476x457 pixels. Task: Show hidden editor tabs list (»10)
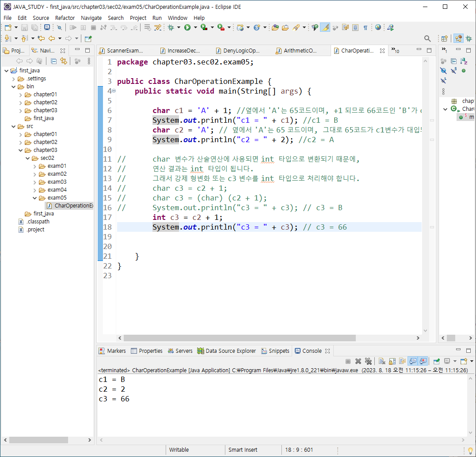[x=395, y=50]
